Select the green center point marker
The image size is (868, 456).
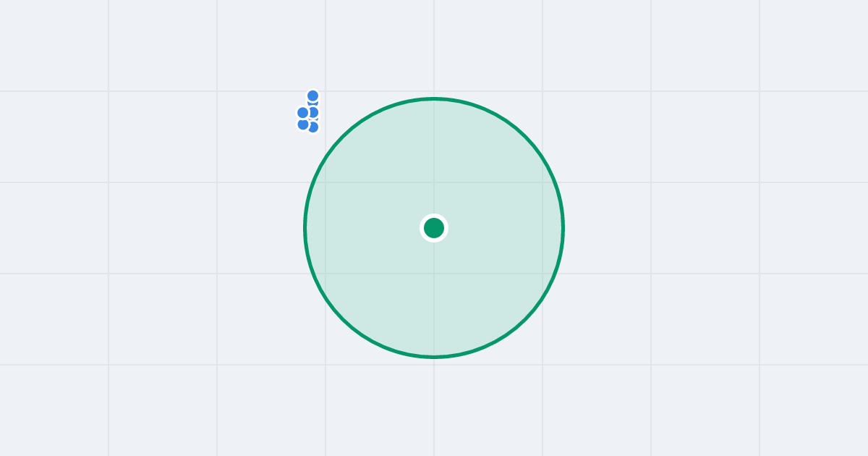(x=434, y=228)
